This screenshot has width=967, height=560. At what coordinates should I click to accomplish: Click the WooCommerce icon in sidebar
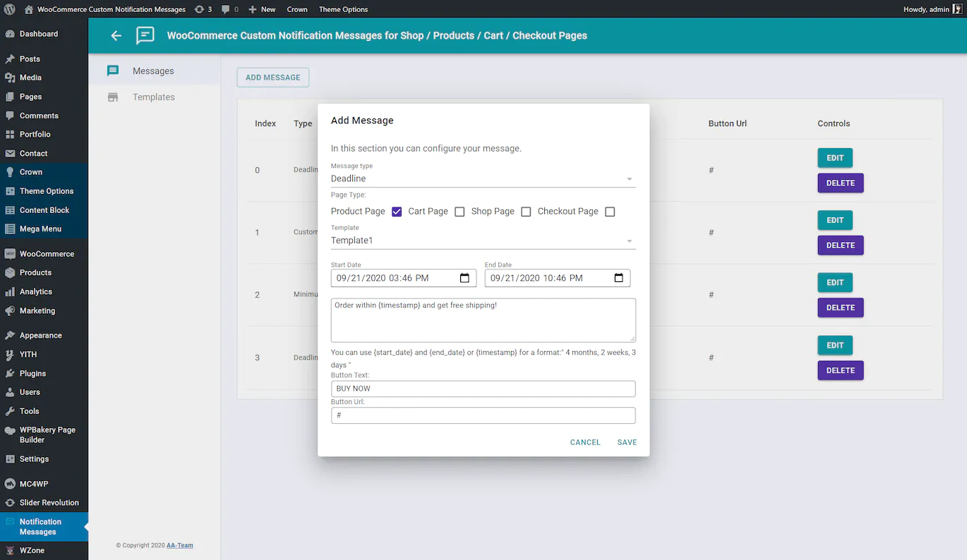[10, 254]
